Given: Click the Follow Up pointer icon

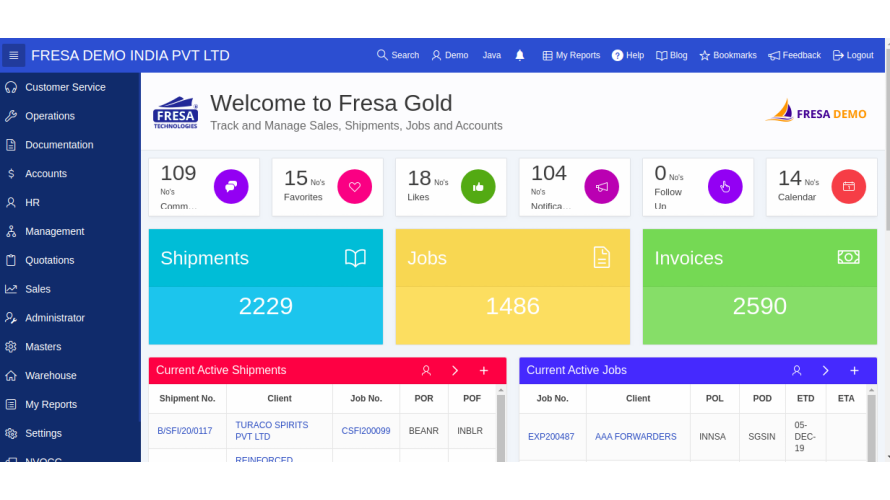Looking at the screenshot, I should (x=725, y=186).
